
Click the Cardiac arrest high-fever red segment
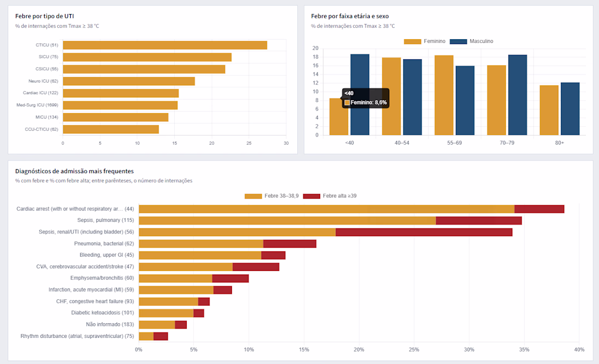pyautogui.click(x=540, y=209)
